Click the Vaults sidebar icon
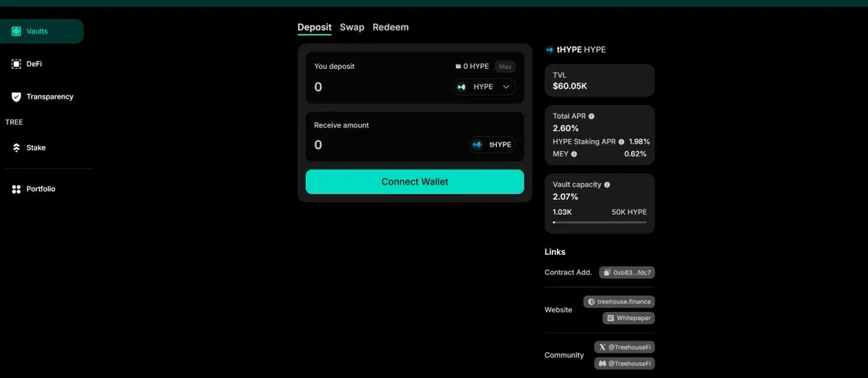Image resolution: width=868 pixels, height=378 pixels. click(x=16, y=31)
